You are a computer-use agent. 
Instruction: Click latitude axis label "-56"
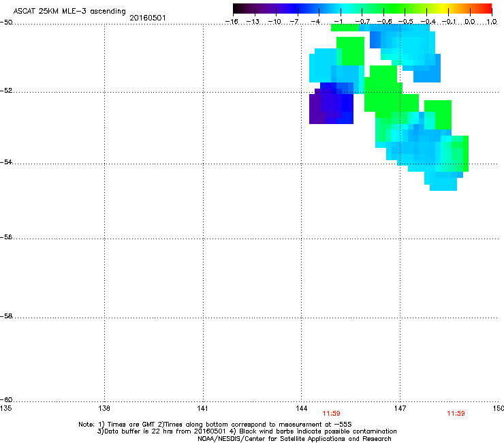6,236
